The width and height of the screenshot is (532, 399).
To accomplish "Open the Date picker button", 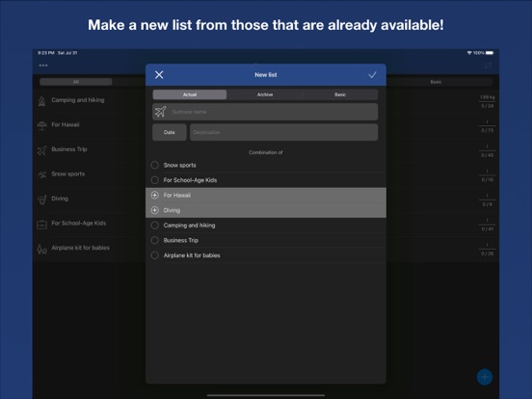I will 170,132.
